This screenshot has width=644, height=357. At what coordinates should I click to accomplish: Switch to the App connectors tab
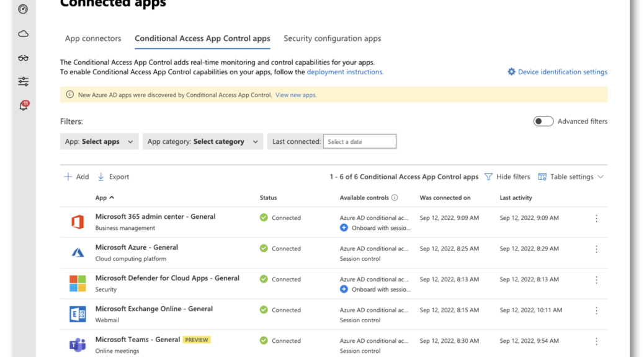93,38
